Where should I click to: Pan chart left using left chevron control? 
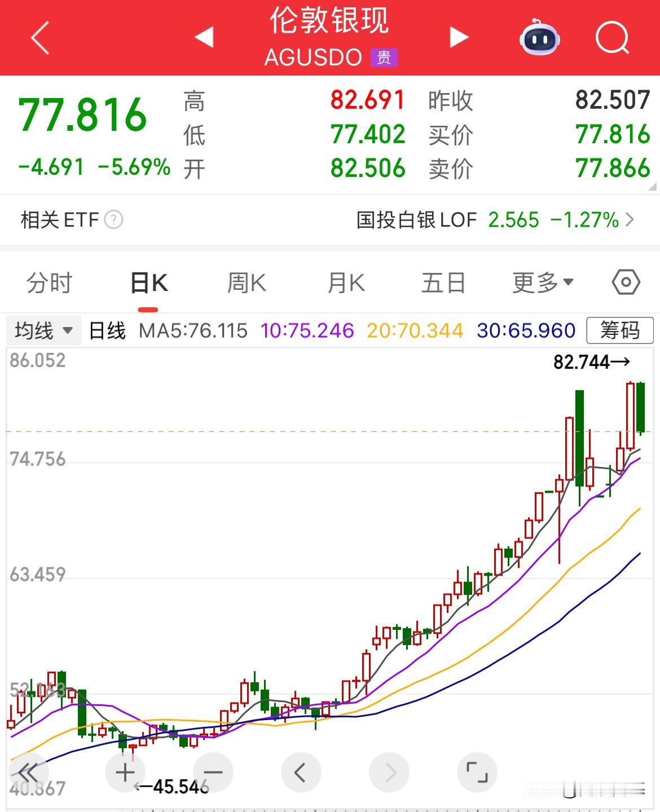(x=300, y=773)
